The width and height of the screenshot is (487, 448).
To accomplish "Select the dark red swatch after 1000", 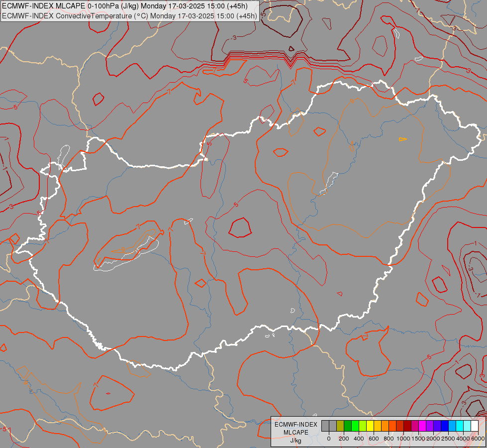I will click(x=408, y=426).
